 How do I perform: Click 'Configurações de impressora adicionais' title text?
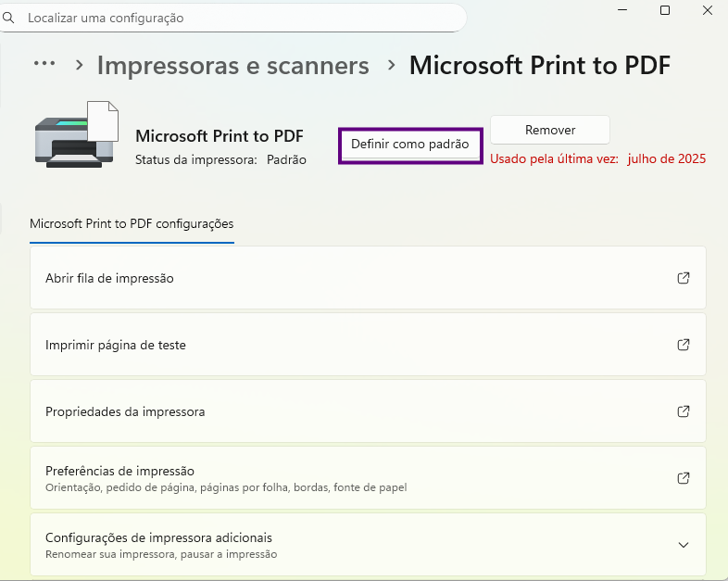(x=158, y=537)
